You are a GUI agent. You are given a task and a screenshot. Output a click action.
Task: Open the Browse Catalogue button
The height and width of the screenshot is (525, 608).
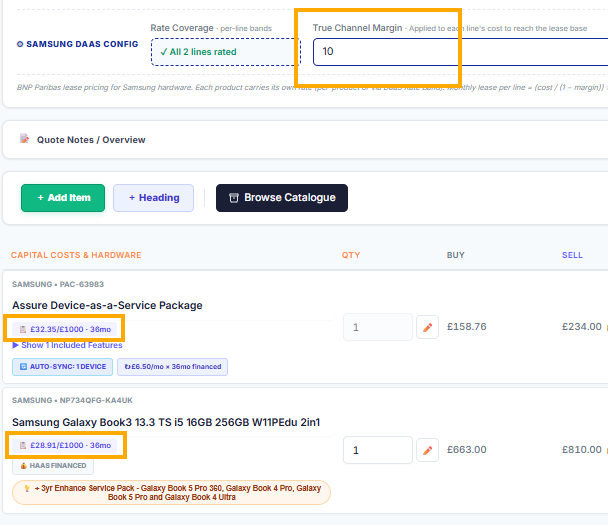pos(282,198)
